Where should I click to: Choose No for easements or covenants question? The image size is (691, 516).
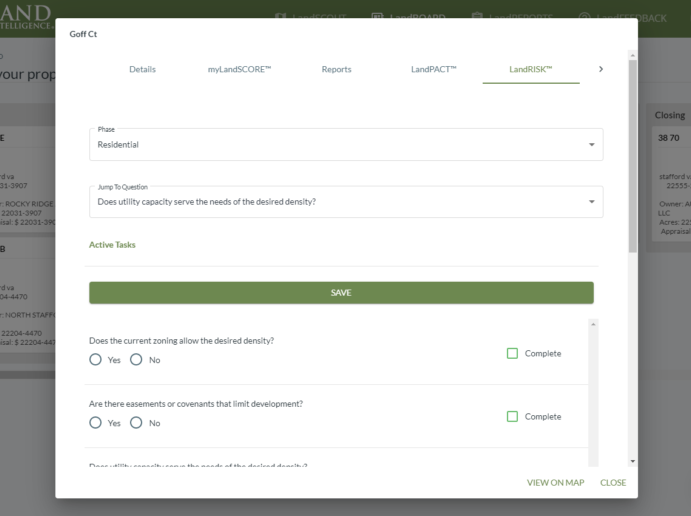click(x=136, y=423)
